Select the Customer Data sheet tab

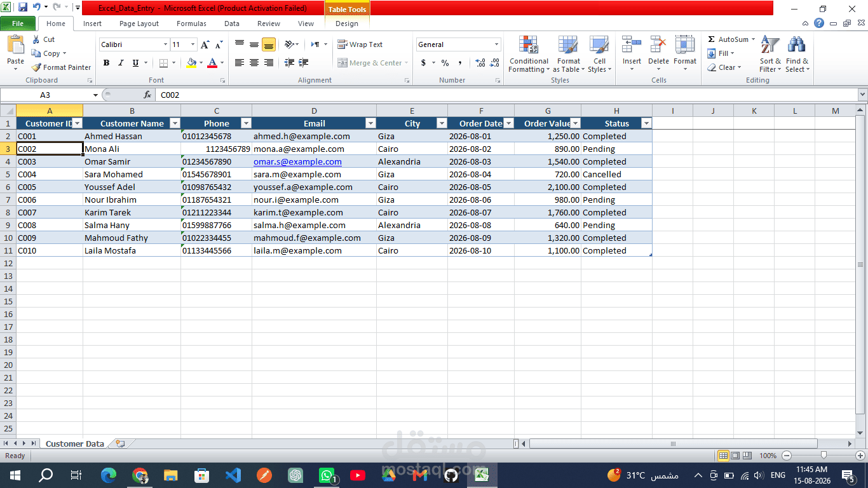click(74, 444)
